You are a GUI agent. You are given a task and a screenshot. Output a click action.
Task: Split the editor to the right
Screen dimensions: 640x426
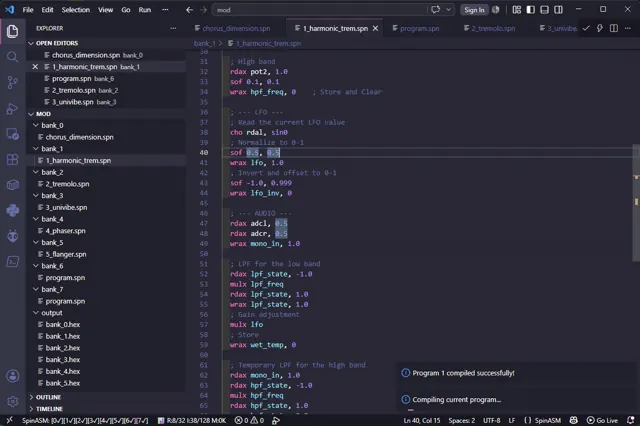[x=613, y=28]
